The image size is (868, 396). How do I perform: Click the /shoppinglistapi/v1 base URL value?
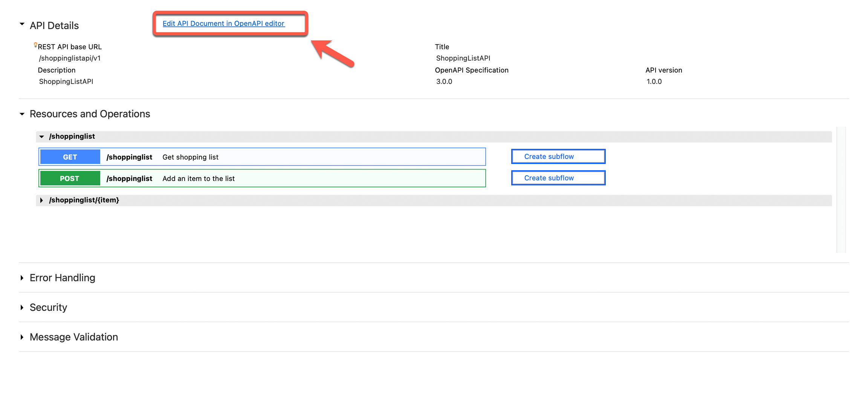[70, 58]
